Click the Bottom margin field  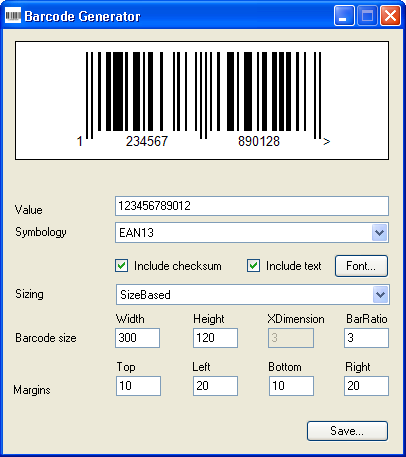tap(291, 386)
